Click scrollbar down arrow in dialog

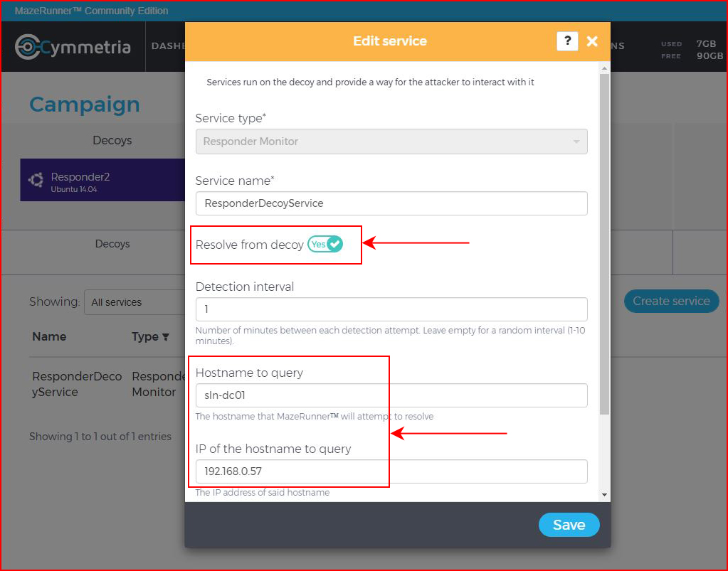604,494
